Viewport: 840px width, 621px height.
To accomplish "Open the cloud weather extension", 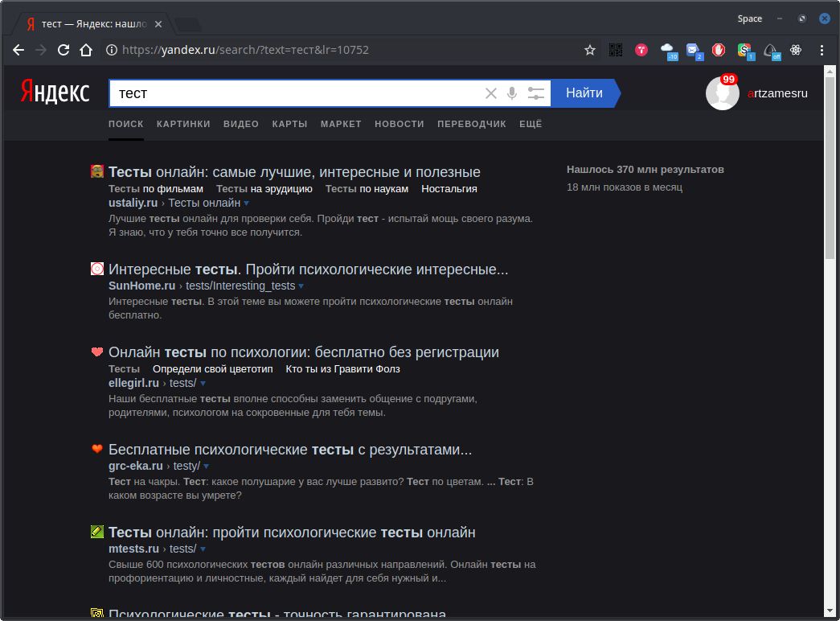I will 669,51.
